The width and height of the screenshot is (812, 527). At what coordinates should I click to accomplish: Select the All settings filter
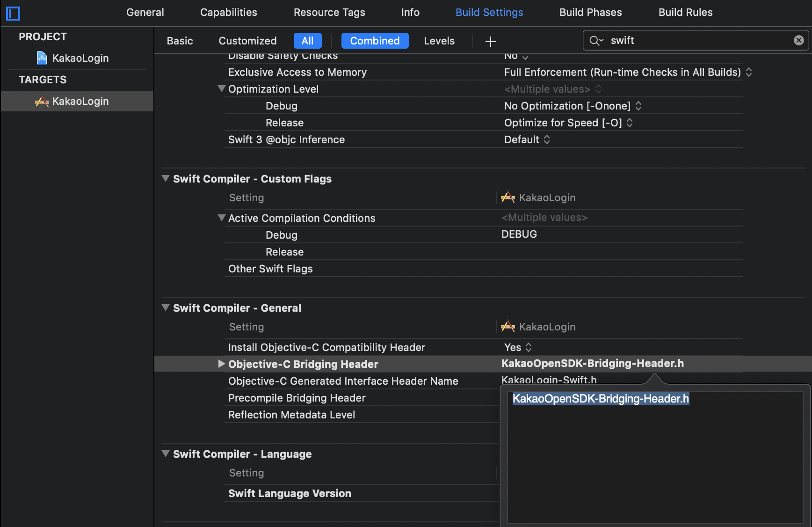(308, 41)
